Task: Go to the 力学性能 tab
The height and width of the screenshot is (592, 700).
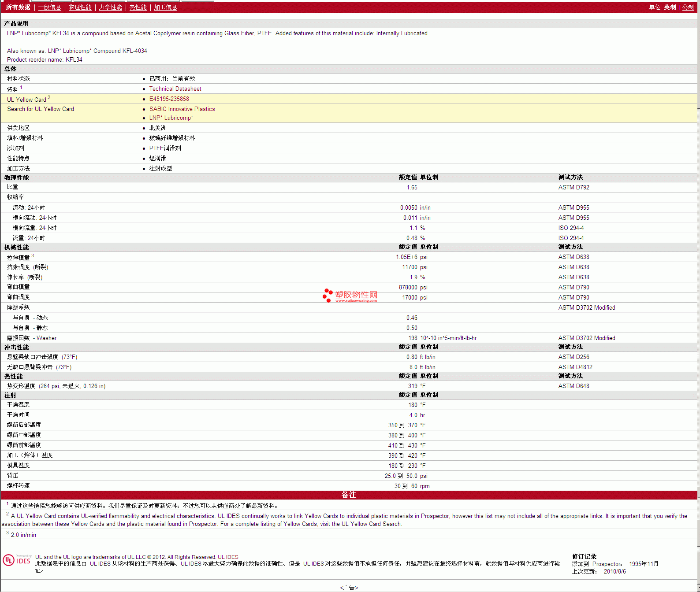Action: [x=110, y=7]
